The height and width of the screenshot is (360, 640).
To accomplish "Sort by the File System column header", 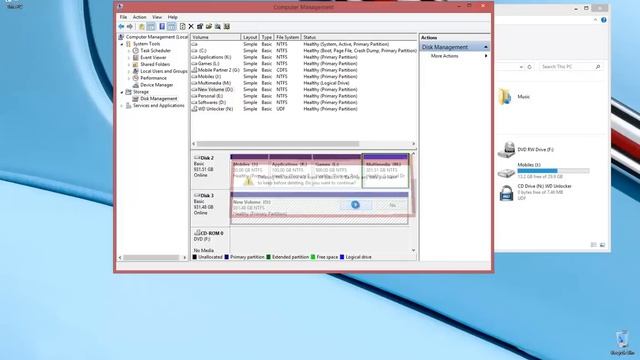I will [x=287, y=37].
